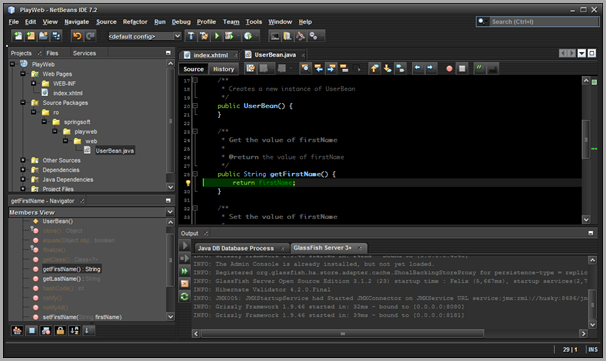The image size is (606, 361).
Task: Toggle the Highlight Search icon
Action: (x=344, y=68)
